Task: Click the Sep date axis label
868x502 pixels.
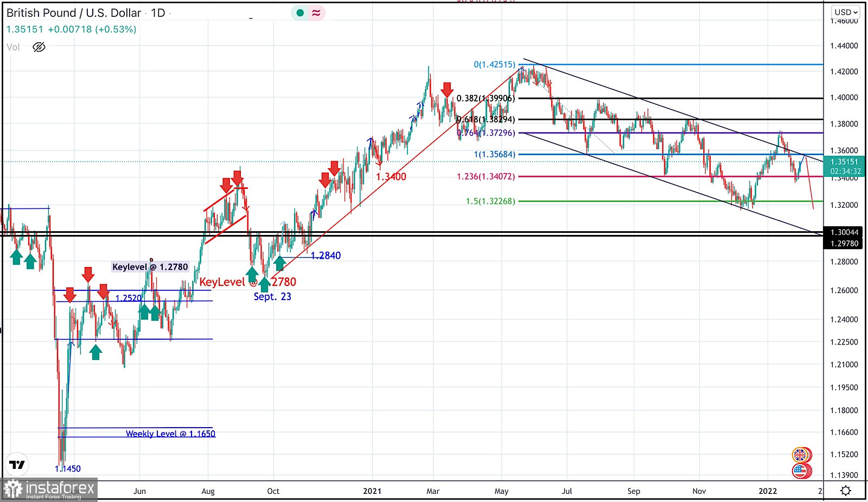Action: [x=634, y=491]
